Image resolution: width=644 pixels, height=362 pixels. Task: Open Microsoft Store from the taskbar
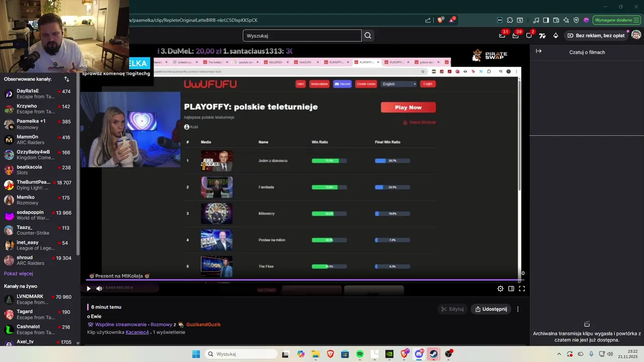pyautogui.click(x=345, y=354)
